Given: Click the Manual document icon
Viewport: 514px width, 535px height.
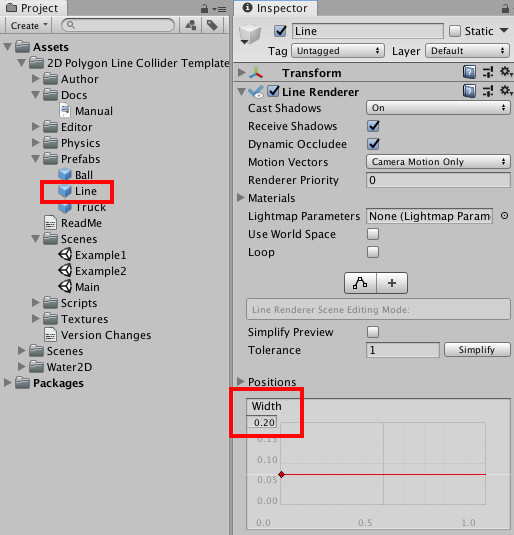Looking at the screenshot, I should point(65,111).
